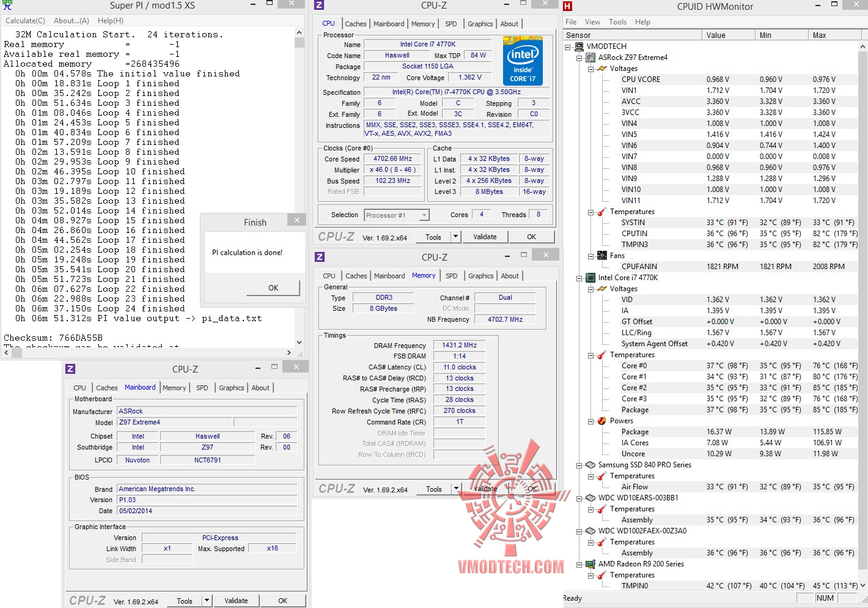
Task: Click the Voltages icon under Intel Core i7 4770K
Action: pyautogui.click(x=602, y=289)
